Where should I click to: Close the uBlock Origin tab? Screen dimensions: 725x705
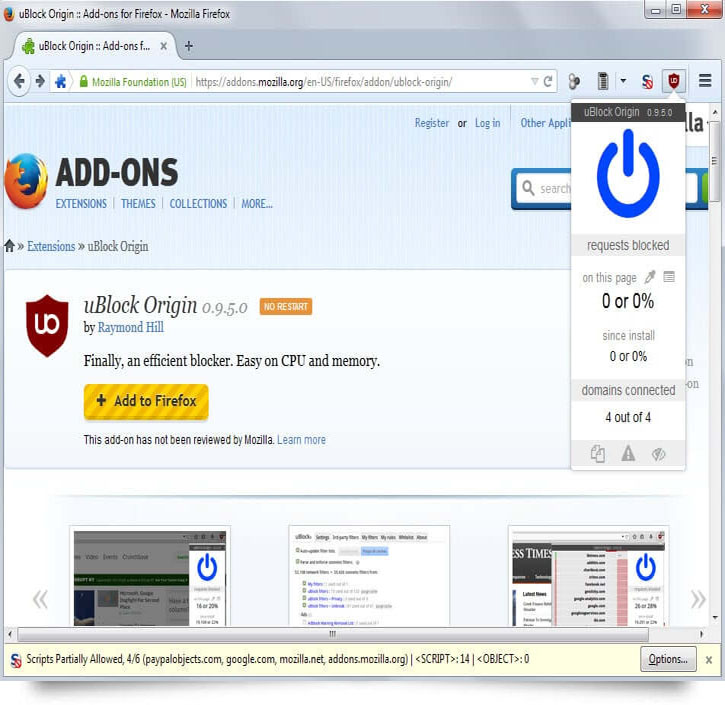(163, 46)
